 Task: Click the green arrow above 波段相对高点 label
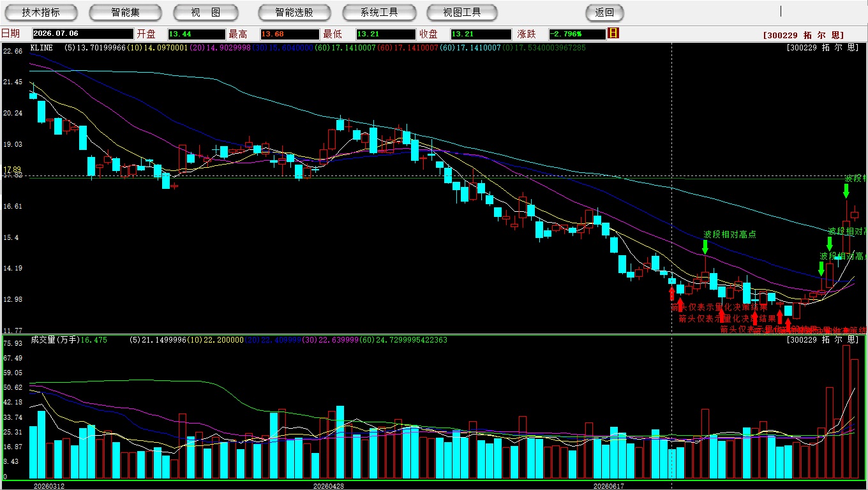705,247
